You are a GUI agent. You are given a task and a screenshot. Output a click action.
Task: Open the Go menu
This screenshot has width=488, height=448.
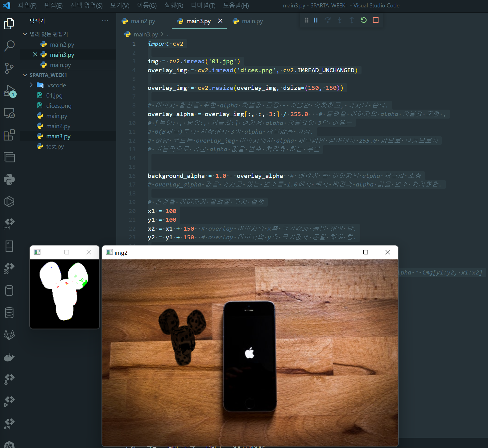147,6
